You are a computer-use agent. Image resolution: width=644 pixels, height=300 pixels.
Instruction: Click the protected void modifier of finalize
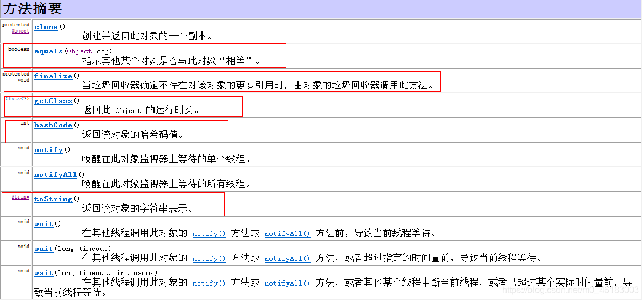15,77
